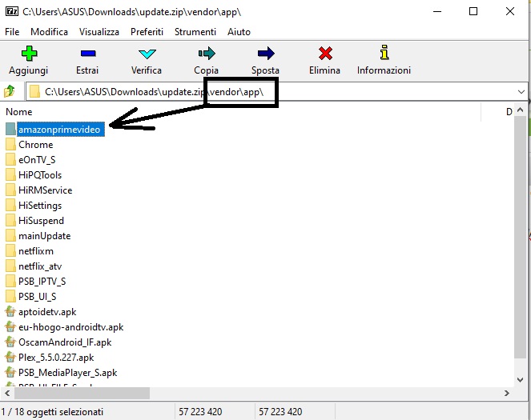Select the aptoidetv.apk file name
531x420 pixels.
click(x=47, y=312)
